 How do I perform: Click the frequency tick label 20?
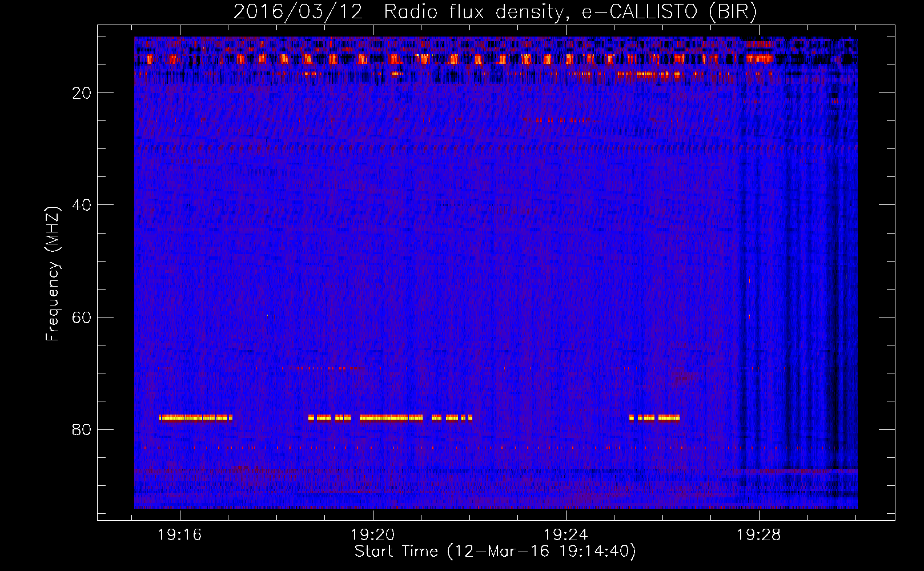[82, 93]
